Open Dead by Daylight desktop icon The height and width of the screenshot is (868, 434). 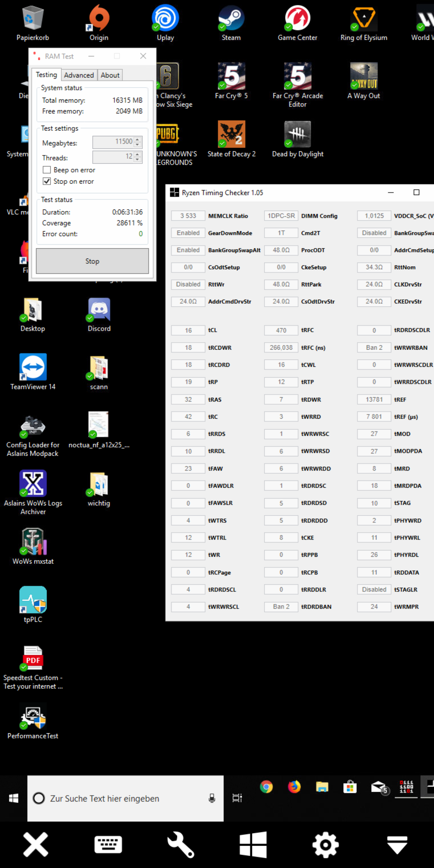point(297,140)
